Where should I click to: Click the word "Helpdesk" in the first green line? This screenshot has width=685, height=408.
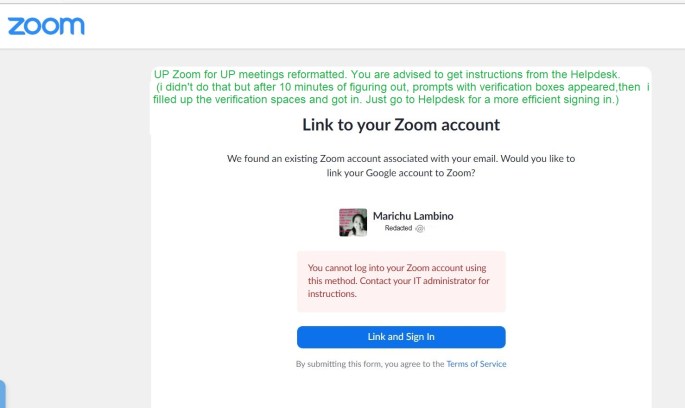pos(590,74)
